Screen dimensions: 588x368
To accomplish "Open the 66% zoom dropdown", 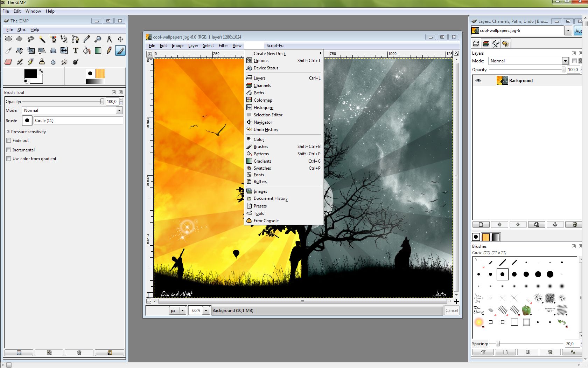I will pos(206,311).
